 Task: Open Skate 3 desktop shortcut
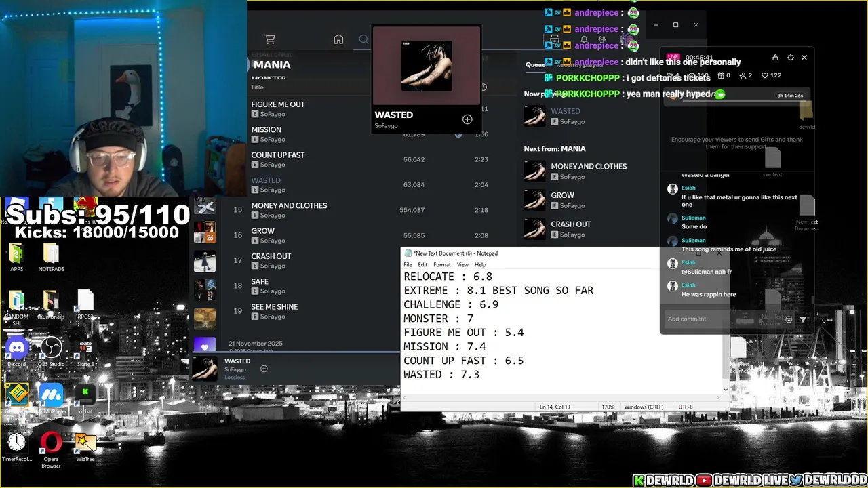pyautogui.click(x=85, y=352)
